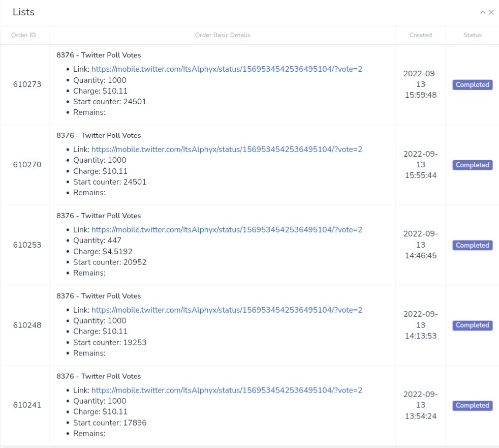Viewport: 499px width, 448px height.
Task: Click Completed badge for order 610248
Action: click(x=472, y=325)
